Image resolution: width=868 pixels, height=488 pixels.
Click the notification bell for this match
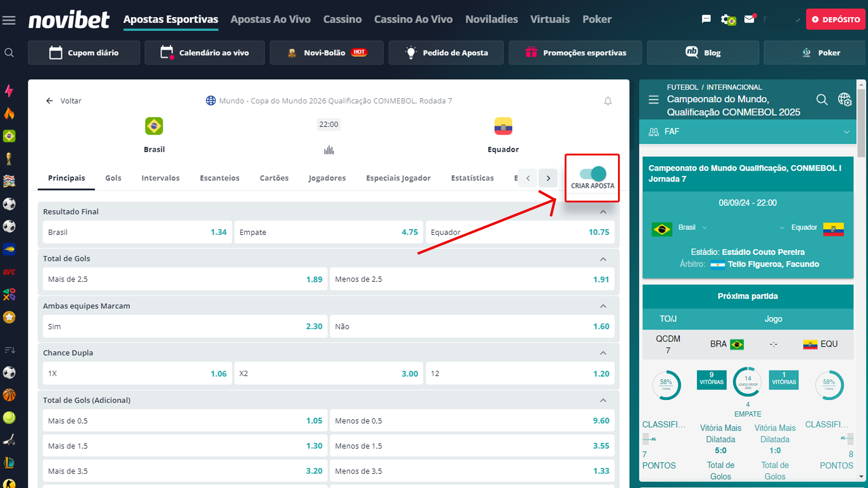click(x=608, y=101)
